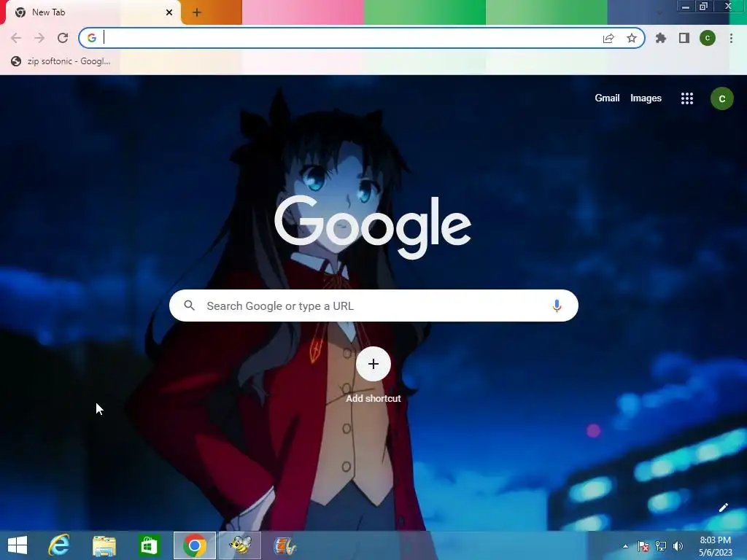Open the volume speaker tray icon
This screenshot has width=747, height=560.
(678, 546)
